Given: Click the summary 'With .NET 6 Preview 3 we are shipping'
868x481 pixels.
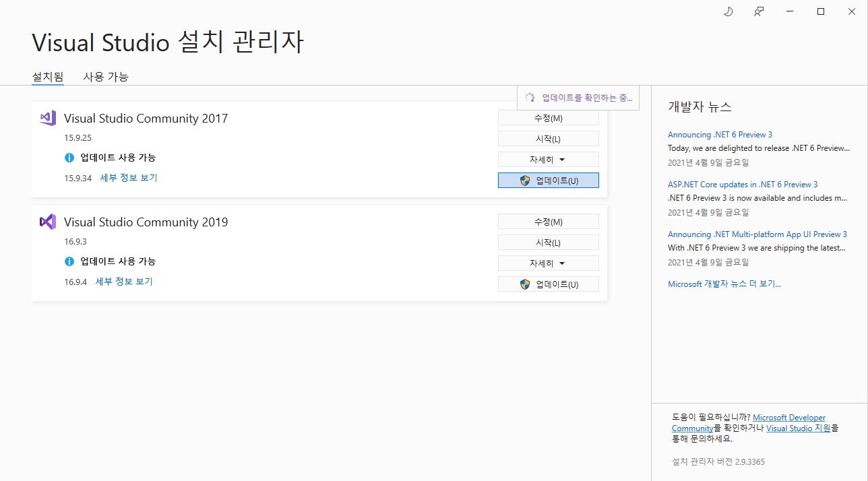Looking at the screenshot, I should (x=758, y=248).
